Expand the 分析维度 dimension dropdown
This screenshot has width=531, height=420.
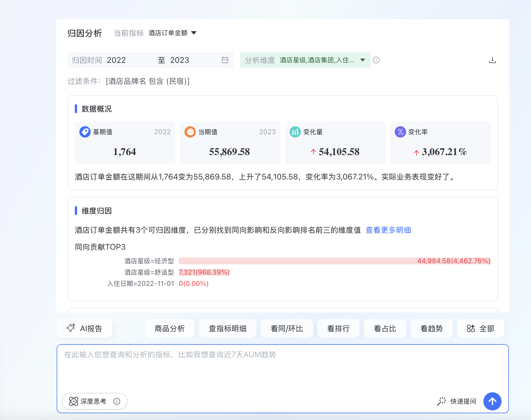coord(305,60)
